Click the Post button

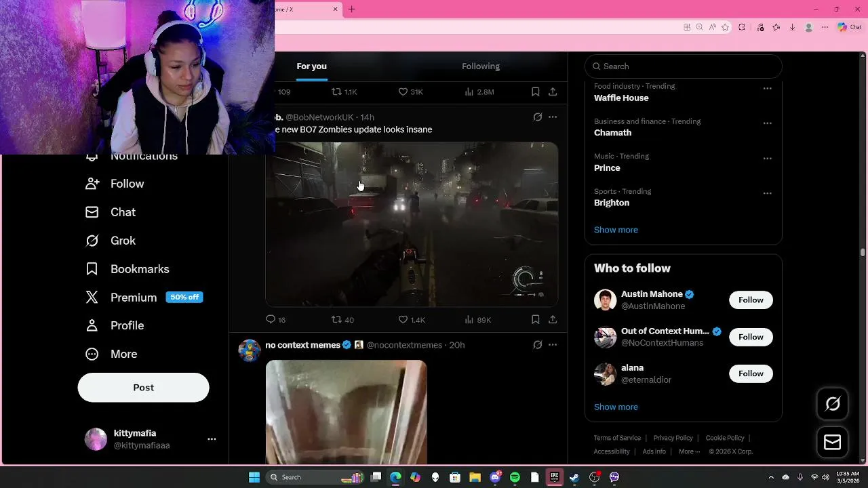(143, 388)
